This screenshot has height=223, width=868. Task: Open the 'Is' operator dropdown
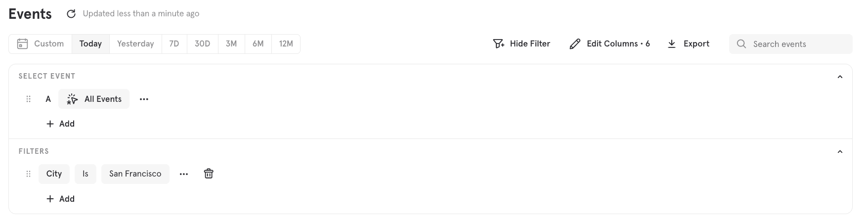point(86,174)
